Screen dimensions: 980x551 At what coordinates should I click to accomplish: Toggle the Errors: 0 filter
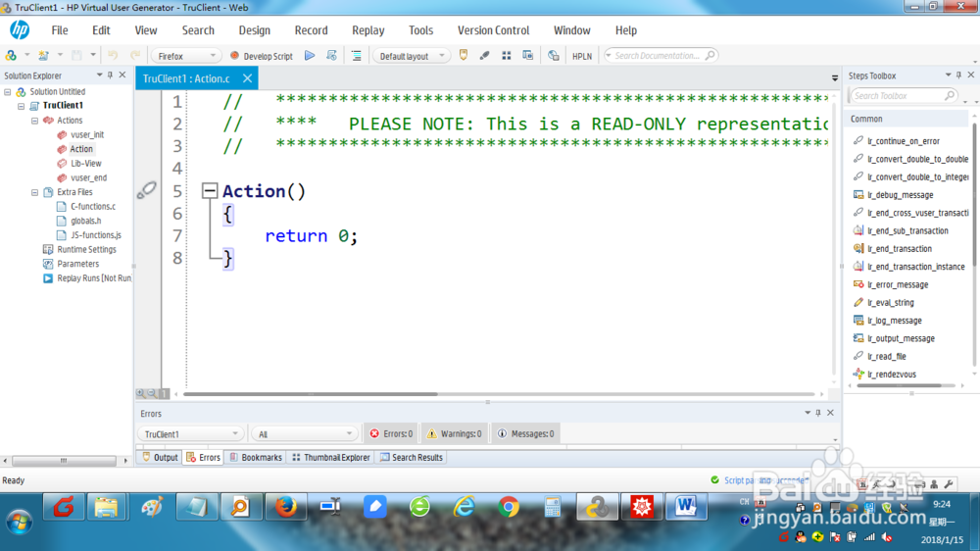[391, 433]
